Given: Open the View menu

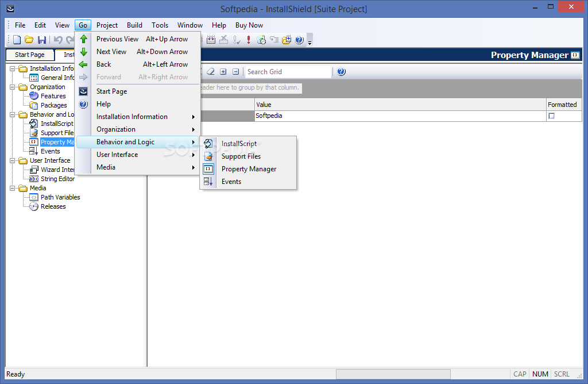Looking at the screenshot, I should pyautogui.click(x=62, y=25).
